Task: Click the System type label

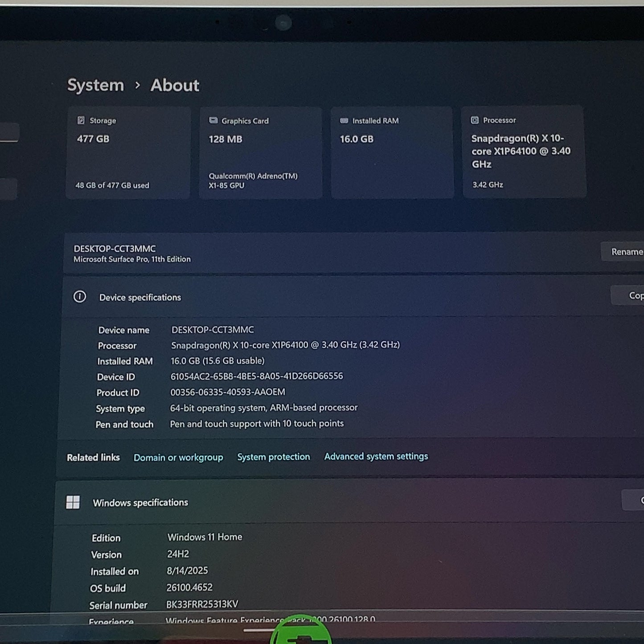Action: pos(120,409)
